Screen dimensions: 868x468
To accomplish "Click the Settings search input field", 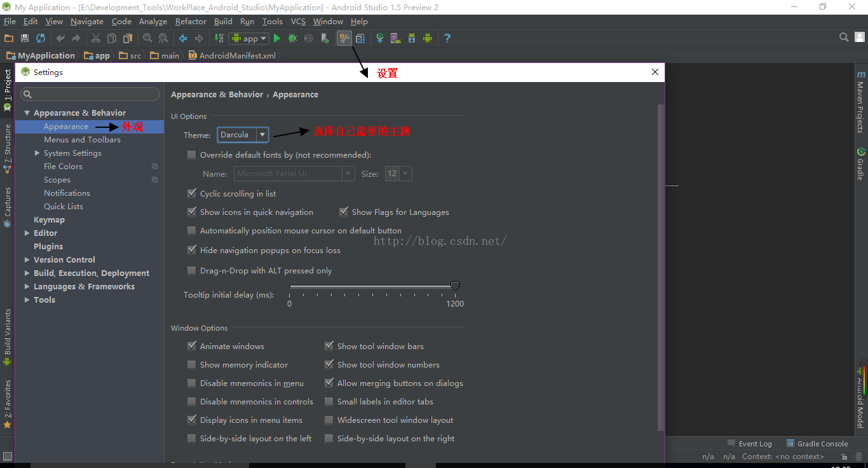I will click(x=90, y=94).
